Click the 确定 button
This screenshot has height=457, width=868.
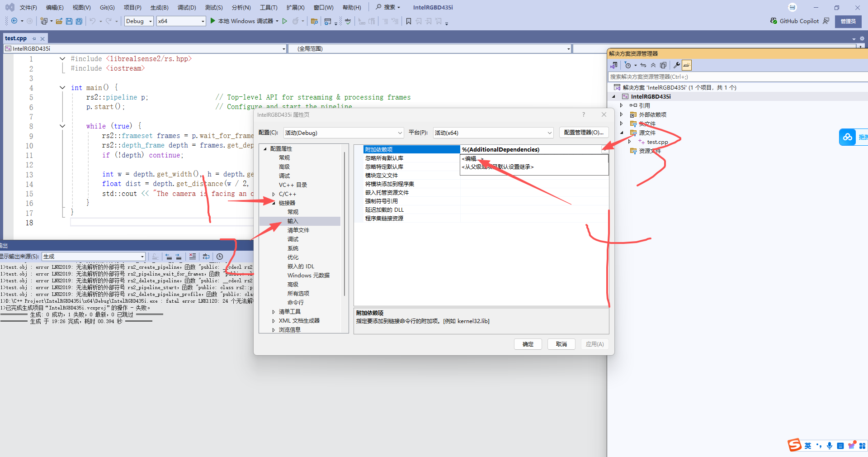pos(528,344)
